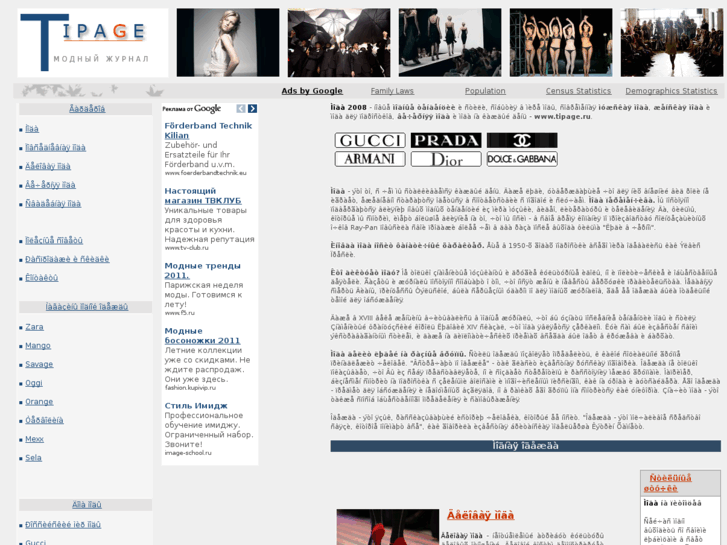
Task: Click www.tipage.ru in intro paragraph
Action: tap(562, 116)
